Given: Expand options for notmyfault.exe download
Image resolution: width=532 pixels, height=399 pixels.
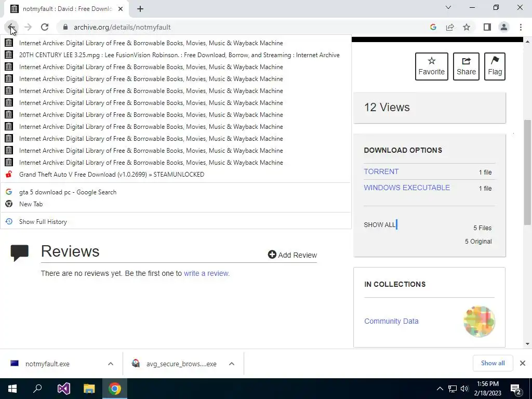Looking at the screenshot, I should pos(111,364).
